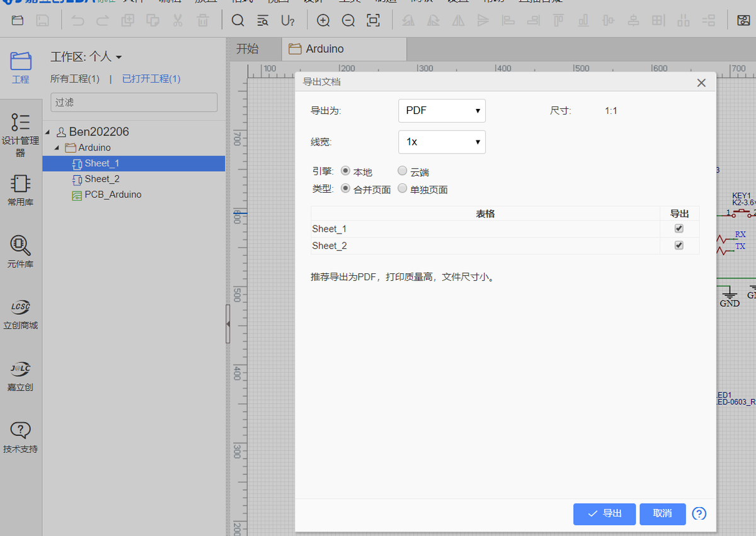Click the zoom out minus icon
The image size is (756, 536).
348,21
